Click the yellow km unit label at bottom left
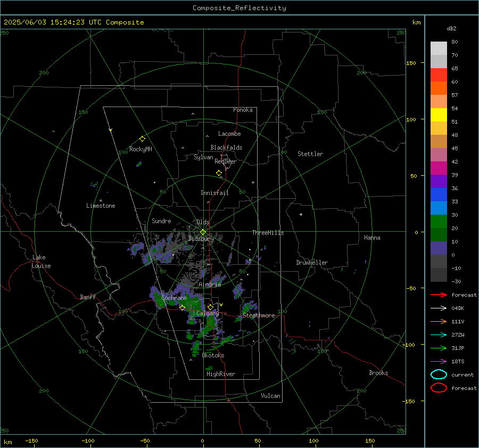Viewport: 479px width, 448px height. click(7, 442)
